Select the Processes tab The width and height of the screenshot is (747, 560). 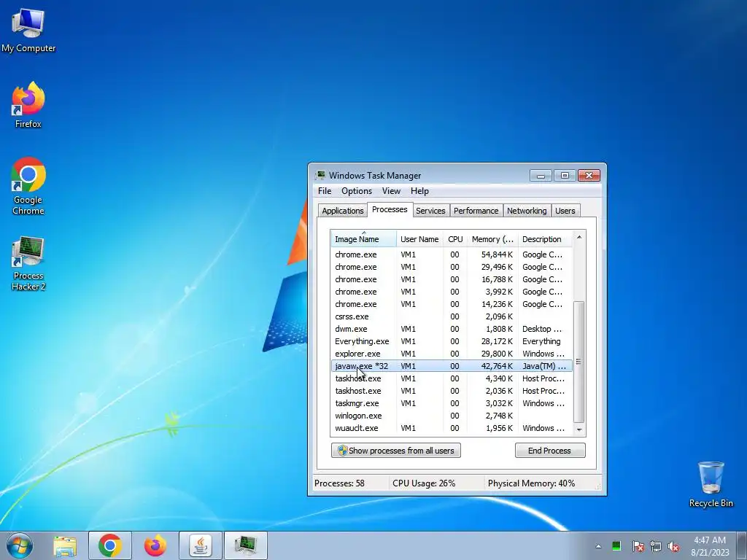point(390,209)
